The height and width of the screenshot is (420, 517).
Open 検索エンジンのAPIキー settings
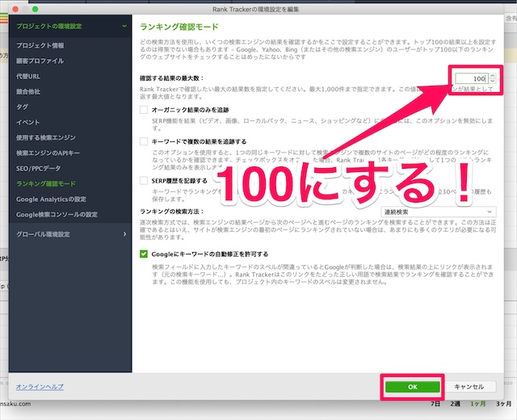[x=48, y=153]
